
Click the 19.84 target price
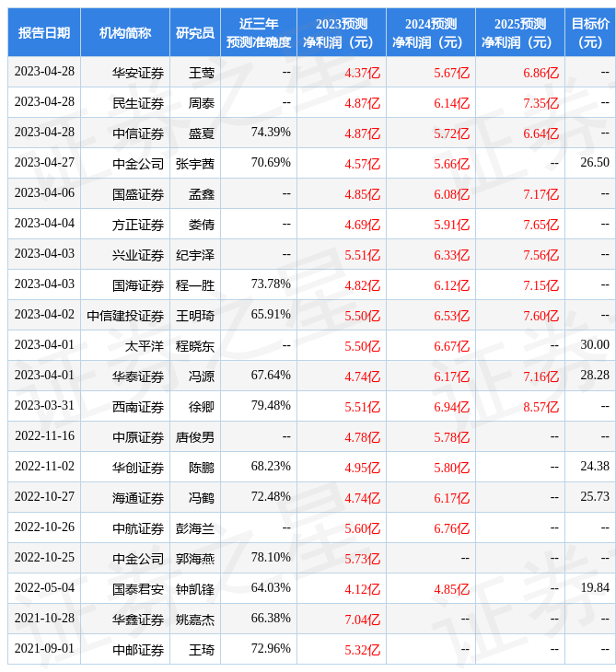pyautogui.click(x=595, y=587)
